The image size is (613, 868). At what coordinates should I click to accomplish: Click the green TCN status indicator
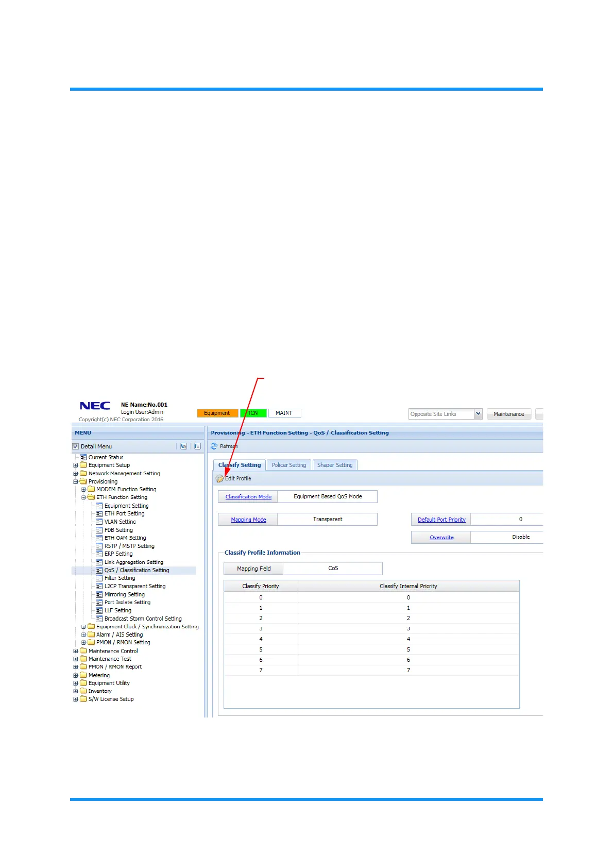coord(253,413)
